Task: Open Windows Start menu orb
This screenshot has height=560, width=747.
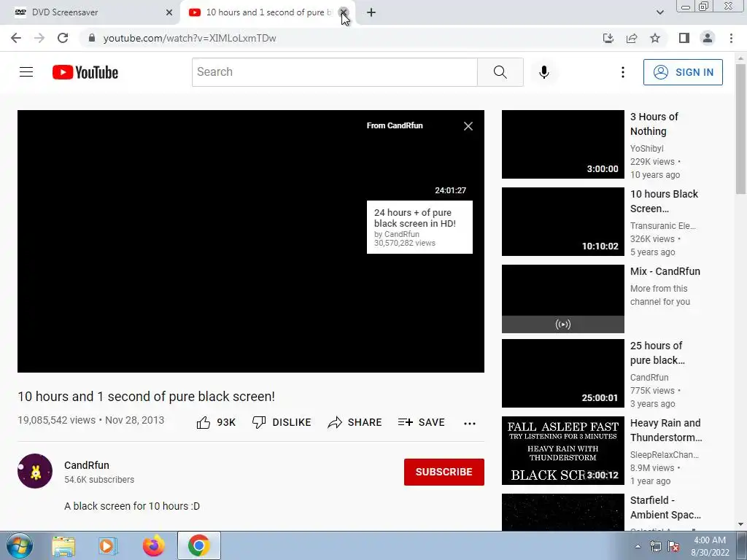Action: click(x=20, y=545)
